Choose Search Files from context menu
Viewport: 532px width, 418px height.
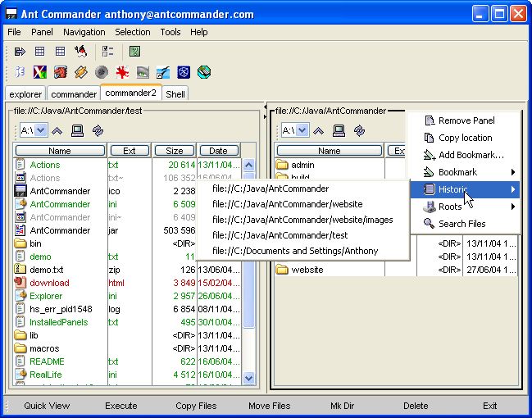(x=462, y=224)
